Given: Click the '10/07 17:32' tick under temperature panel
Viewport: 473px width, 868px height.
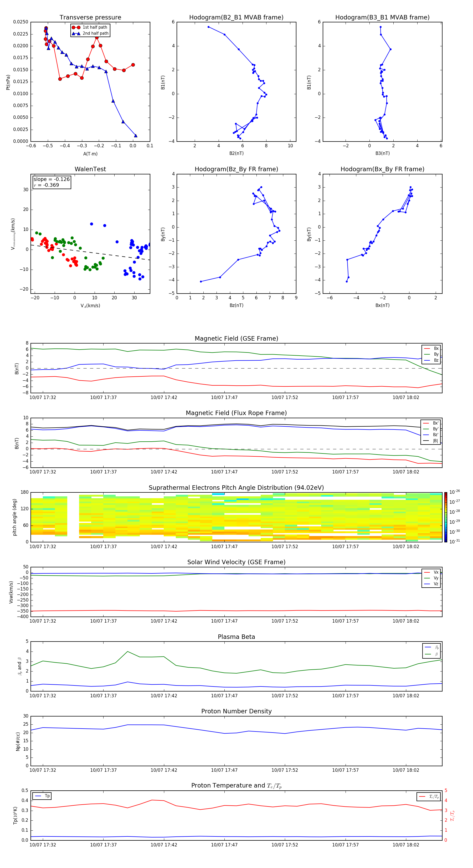Looking at the screenshot, I should pos(43,845).
